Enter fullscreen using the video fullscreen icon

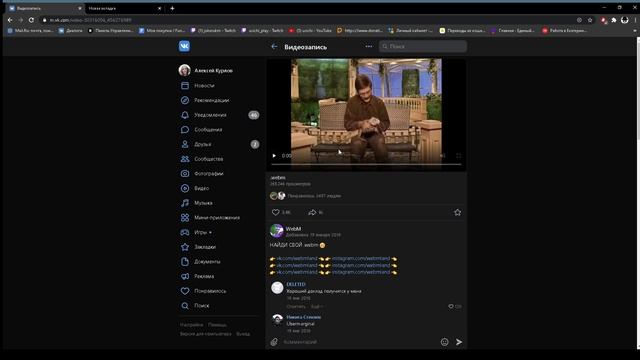coord(458,156)
